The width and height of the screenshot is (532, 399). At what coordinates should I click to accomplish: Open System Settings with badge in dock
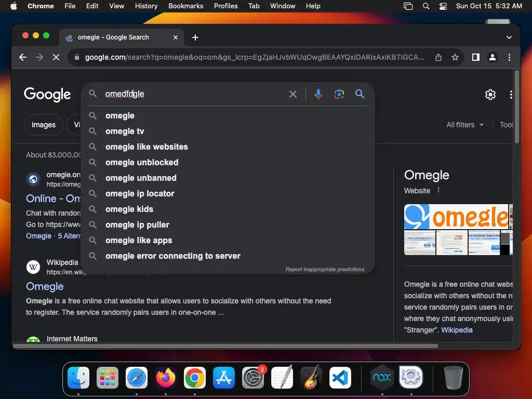(x=253, y=378)
